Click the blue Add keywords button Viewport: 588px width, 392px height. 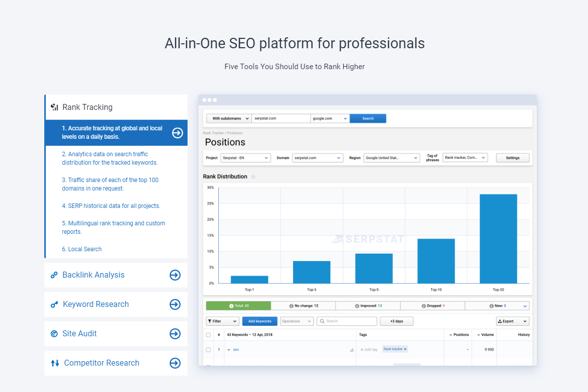260,321
